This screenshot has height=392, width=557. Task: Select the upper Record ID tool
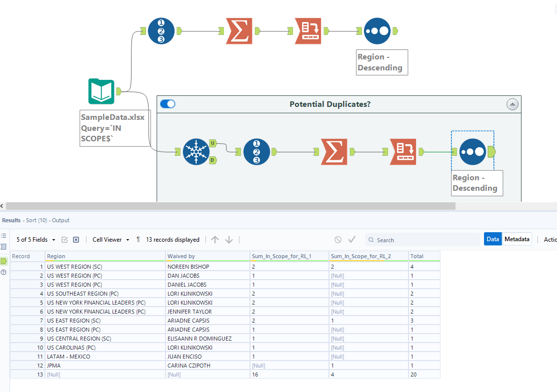[161, 30]
